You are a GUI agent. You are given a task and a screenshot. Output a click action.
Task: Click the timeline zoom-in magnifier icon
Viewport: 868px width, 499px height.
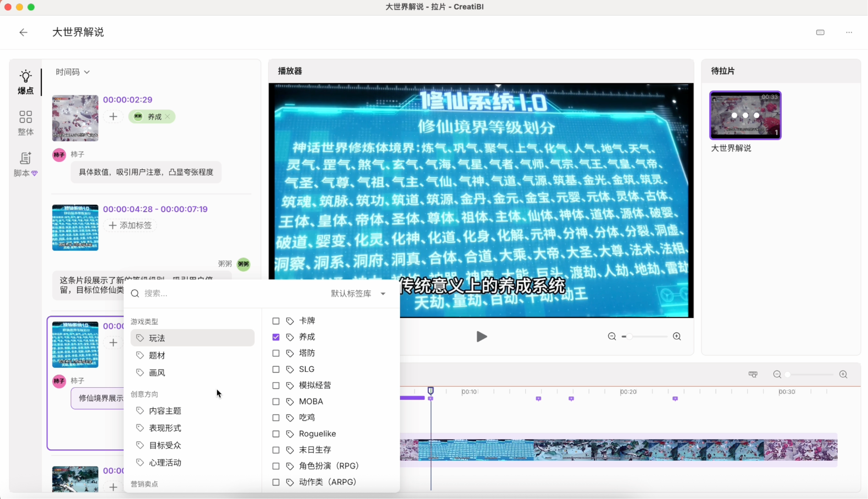pos(844,374)
